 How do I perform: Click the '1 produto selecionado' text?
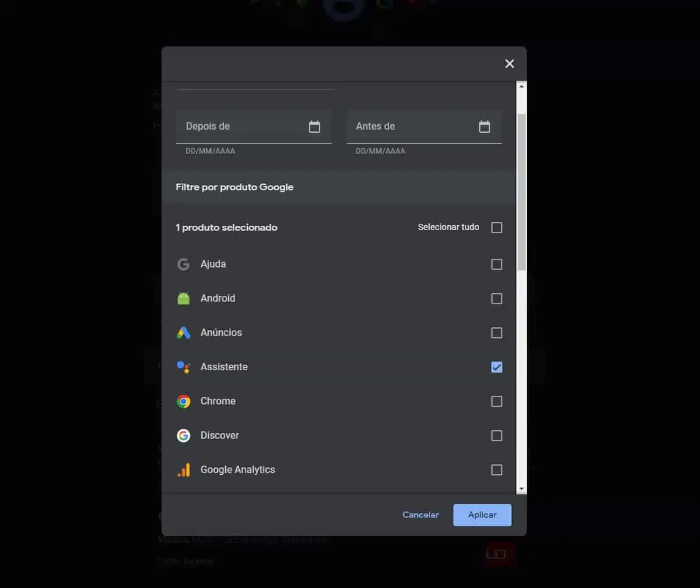[x=226, y=228]
